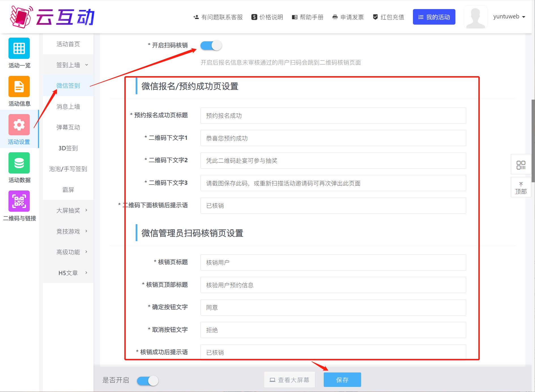Open the 活动一览 grid icon
This screenshot has height=392, width=535.
pyautogui.click(x=19, y=48)
